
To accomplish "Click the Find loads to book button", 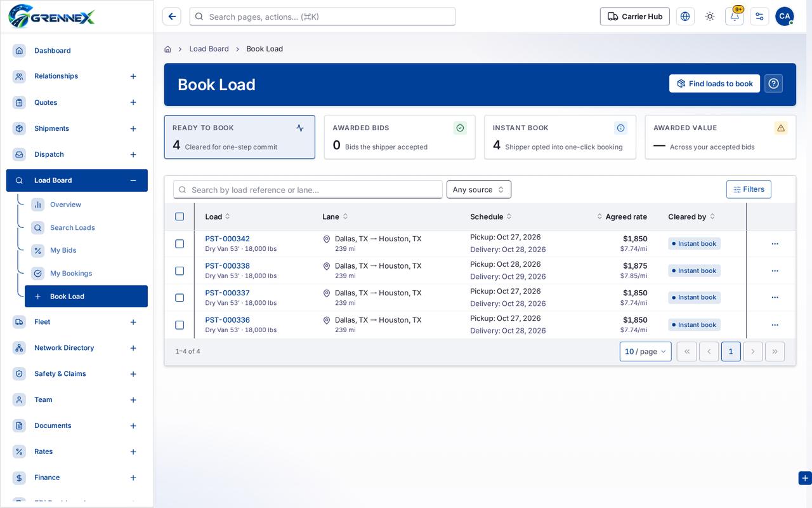I will [714, 83].
